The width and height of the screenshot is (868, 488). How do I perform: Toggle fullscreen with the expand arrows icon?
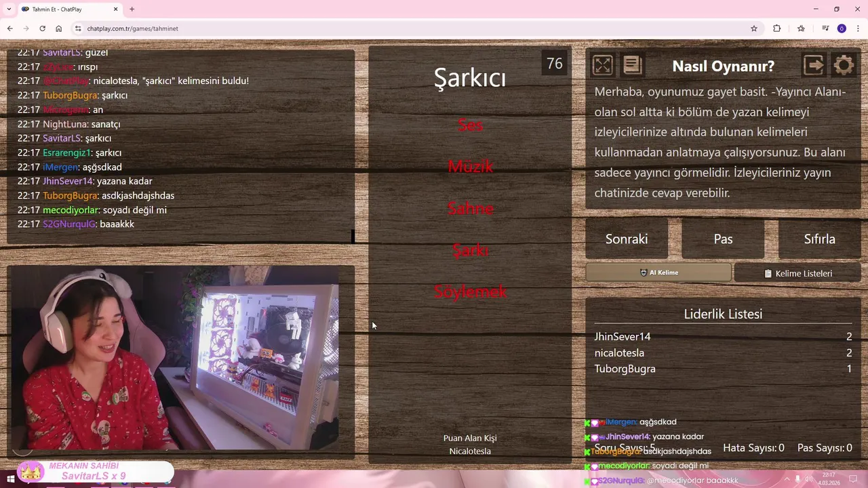click(602, 65)
